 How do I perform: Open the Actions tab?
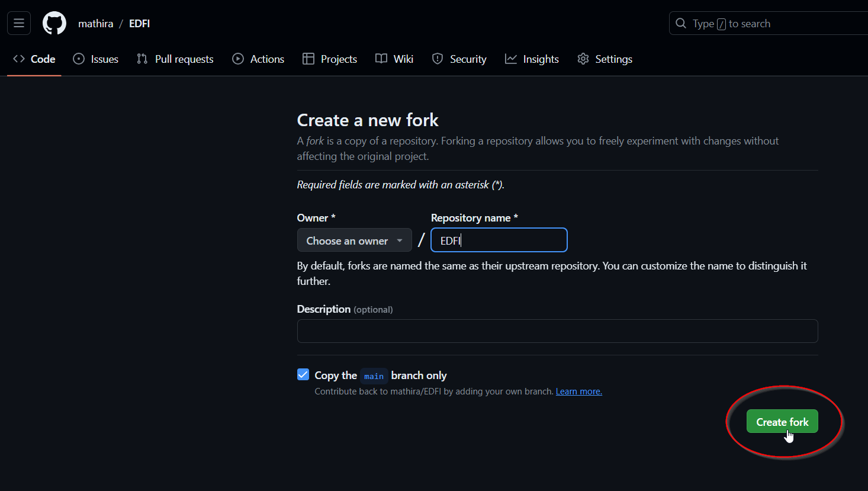258,59
